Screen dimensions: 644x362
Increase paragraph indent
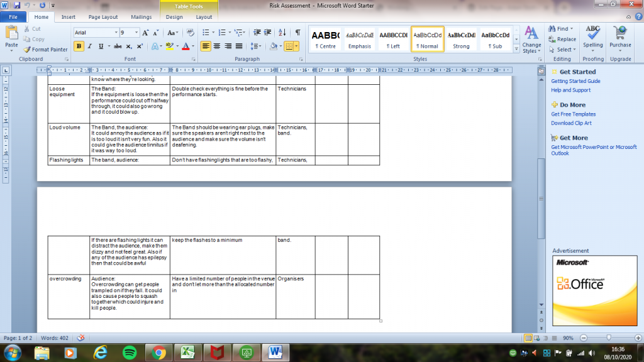pyautogui.click(x=267, y=33)
